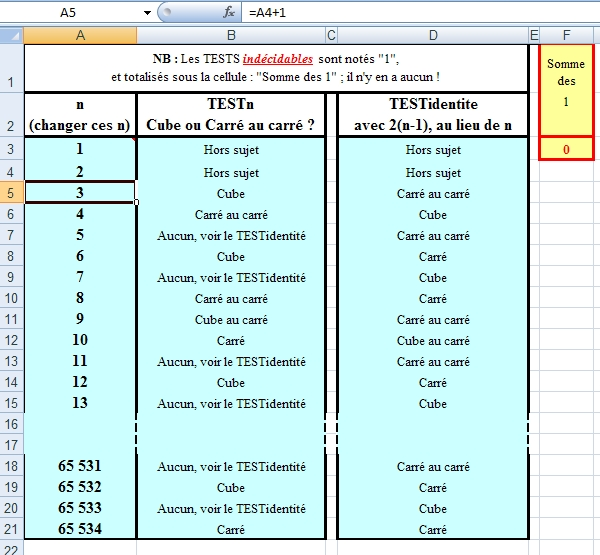Select column B header
Image resolution: width=600 pixels, height=555 pixels.
click(x=230, y=36)
